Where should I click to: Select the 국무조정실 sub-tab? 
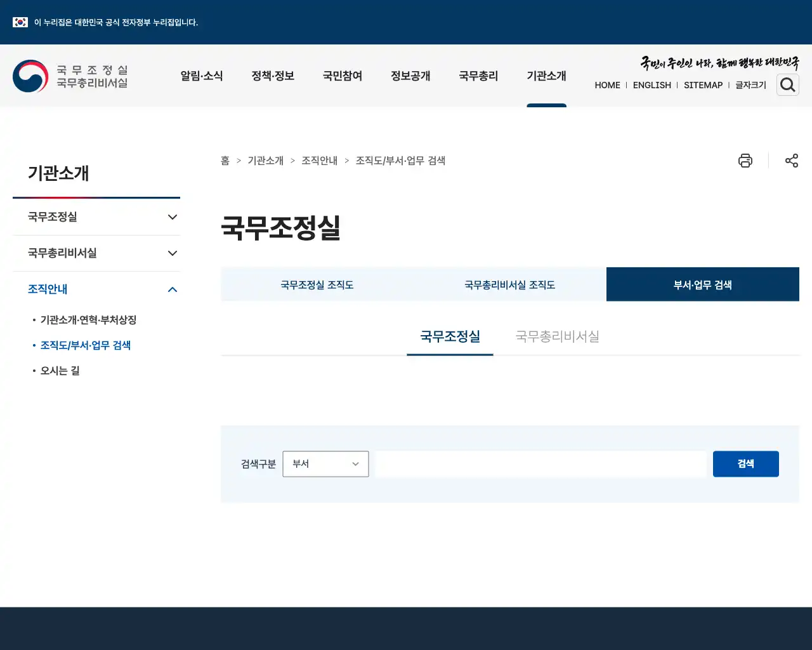coord(450,336)
